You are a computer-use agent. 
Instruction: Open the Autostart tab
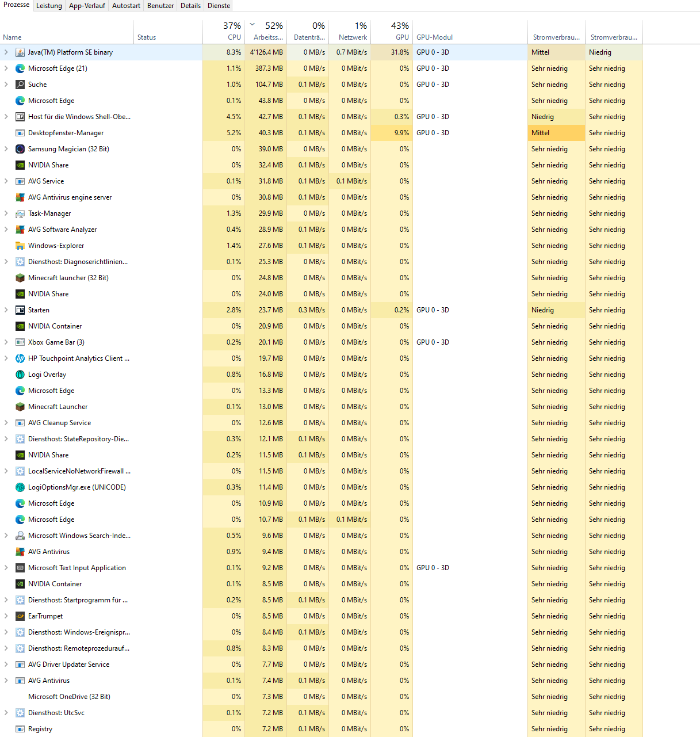tap(126, 6)
